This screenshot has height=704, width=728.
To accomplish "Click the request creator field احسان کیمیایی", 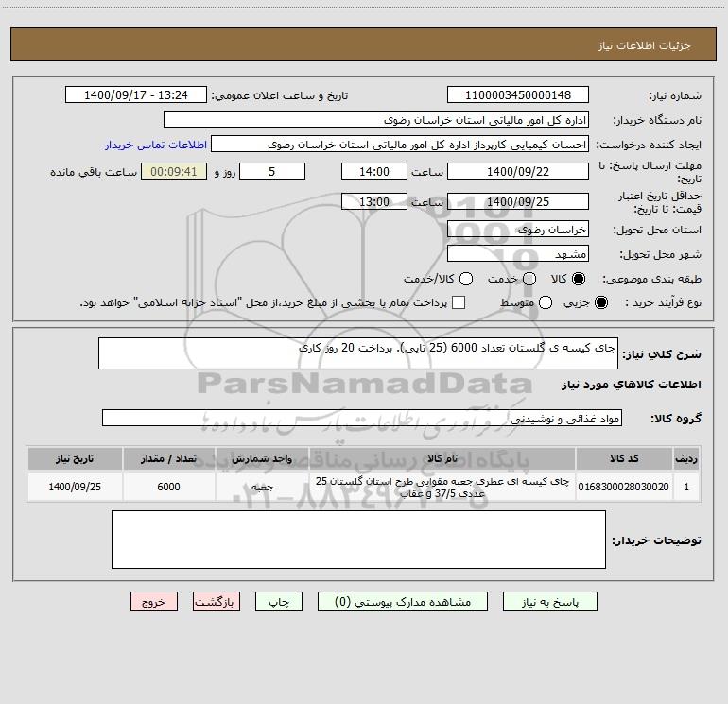I will tap(400, 145).
